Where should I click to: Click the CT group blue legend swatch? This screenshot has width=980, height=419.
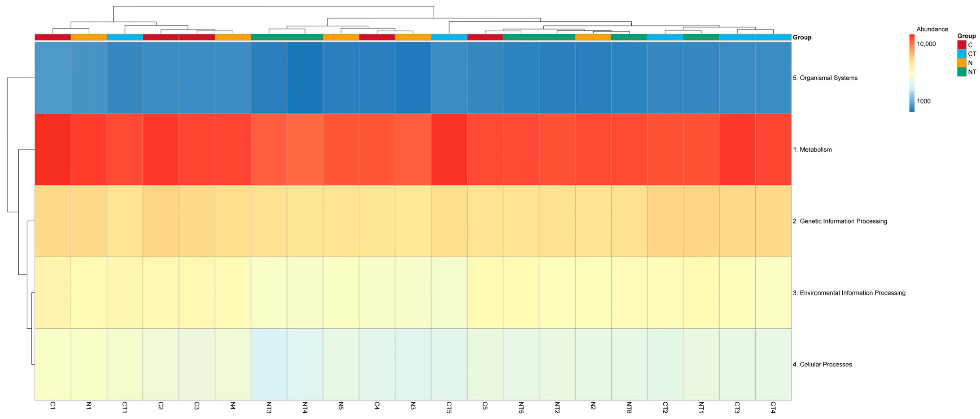pos(962,54)
